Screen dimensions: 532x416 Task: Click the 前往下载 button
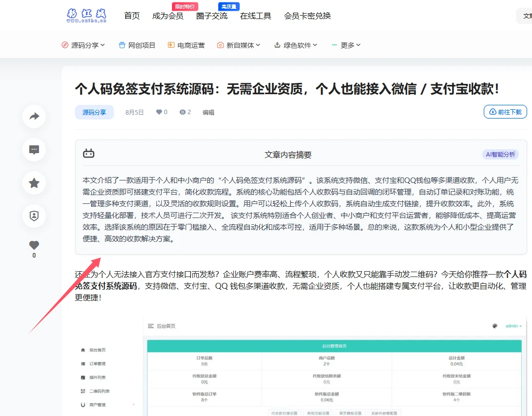[505, 112]
